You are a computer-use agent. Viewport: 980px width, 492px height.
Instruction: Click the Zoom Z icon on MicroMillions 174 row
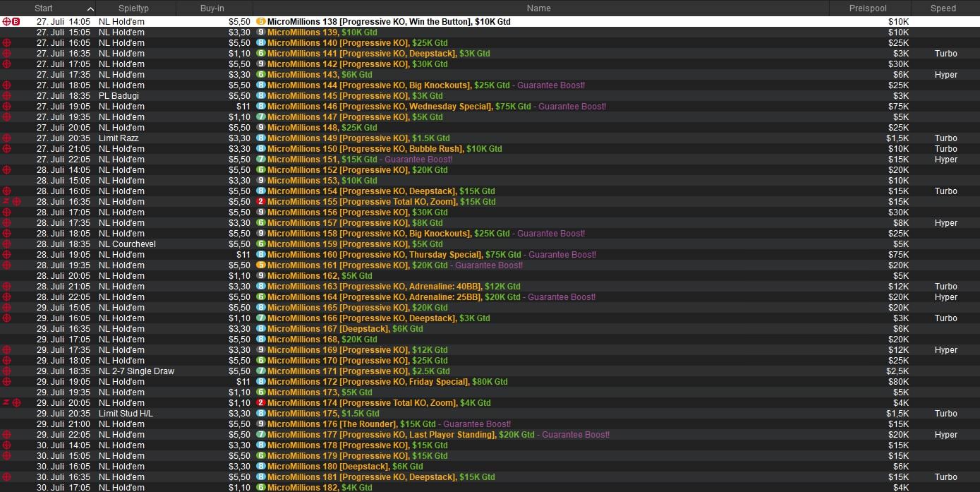pyautogui.click(x=6, y=403)
